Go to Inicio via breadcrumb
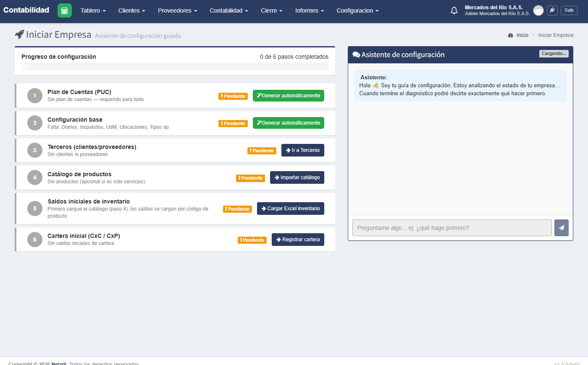 click(522, 35)
